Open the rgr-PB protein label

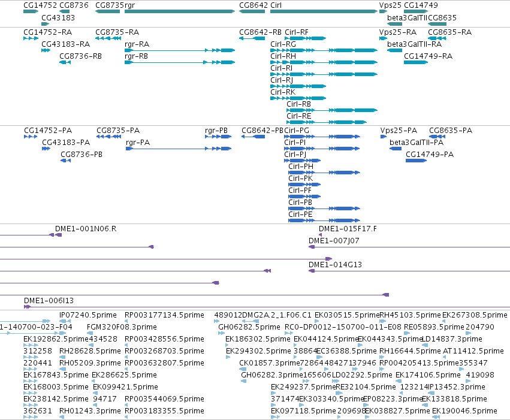(216, 131)
